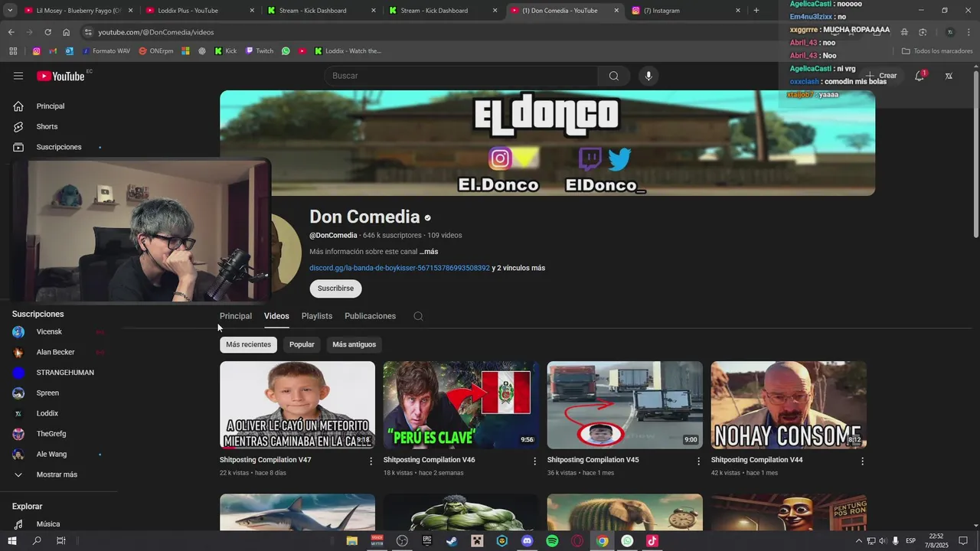Select the Más antiguos filter chip

click(354, 344)
